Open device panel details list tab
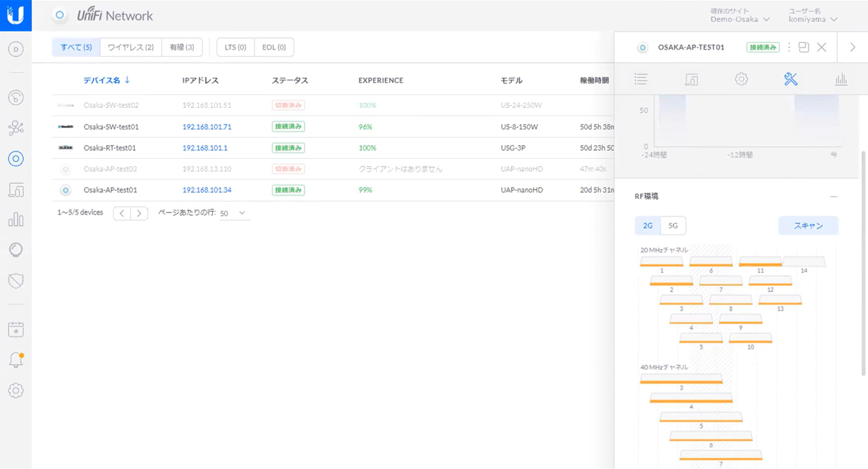 [641, 79]
